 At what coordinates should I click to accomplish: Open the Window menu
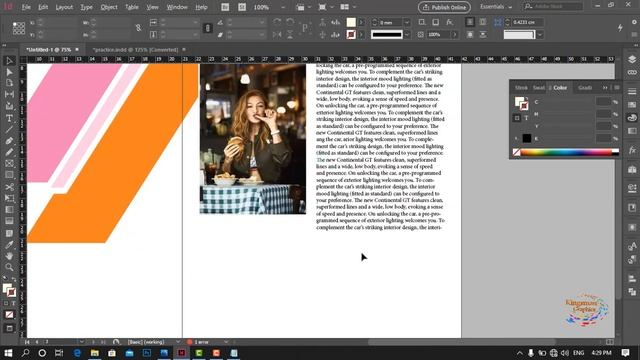(x=177, y=7)
